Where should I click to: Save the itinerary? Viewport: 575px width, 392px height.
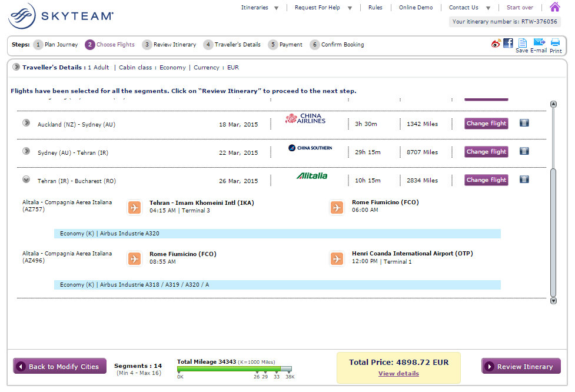pos(522,46)
